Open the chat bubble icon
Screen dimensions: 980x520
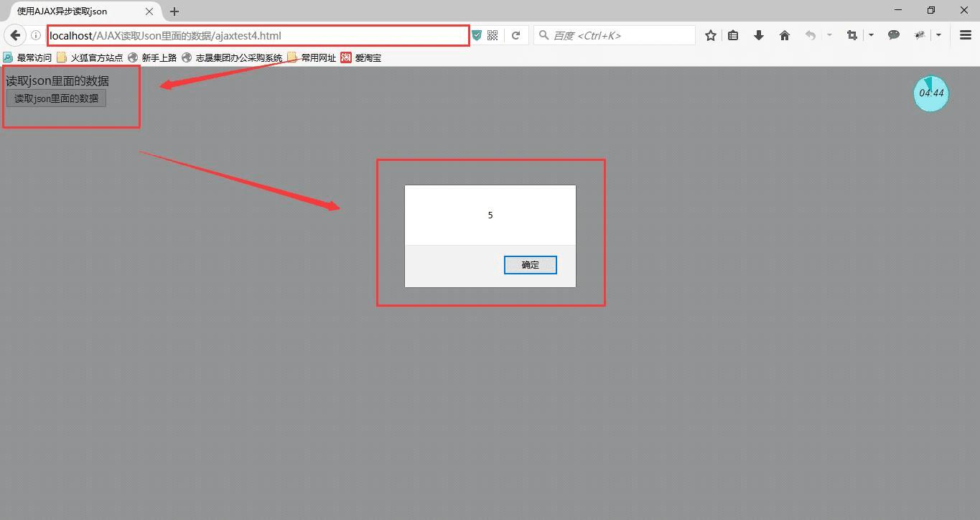pos(894,35)
